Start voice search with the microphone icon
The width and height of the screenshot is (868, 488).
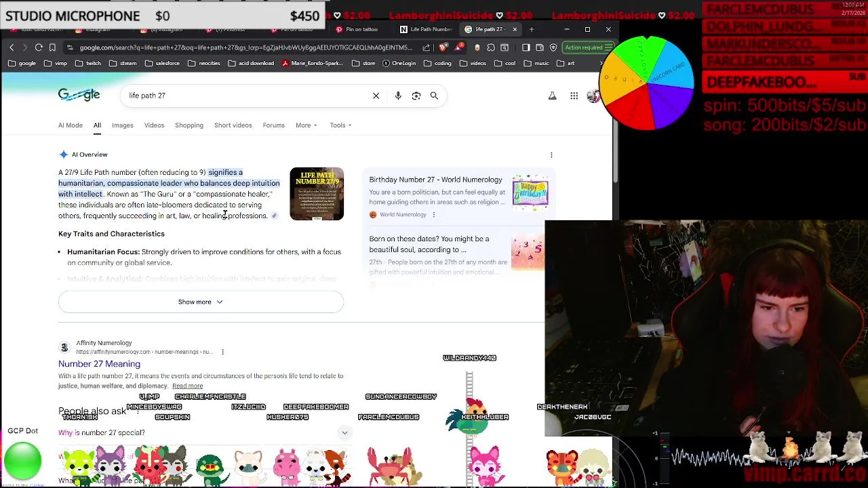coord(398,96)
